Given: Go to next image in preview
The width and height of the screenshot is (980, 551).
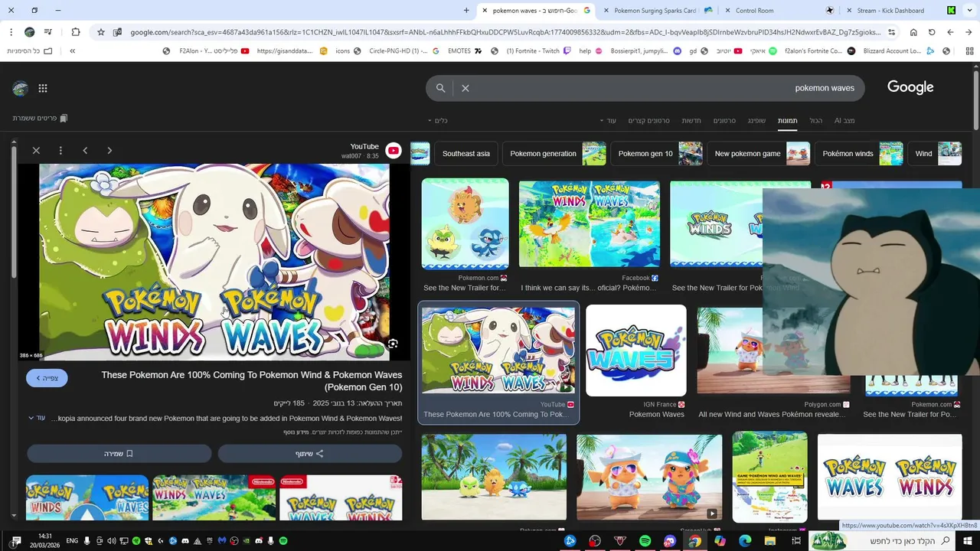Looking at the screenshot, I should tap(109, 151).
